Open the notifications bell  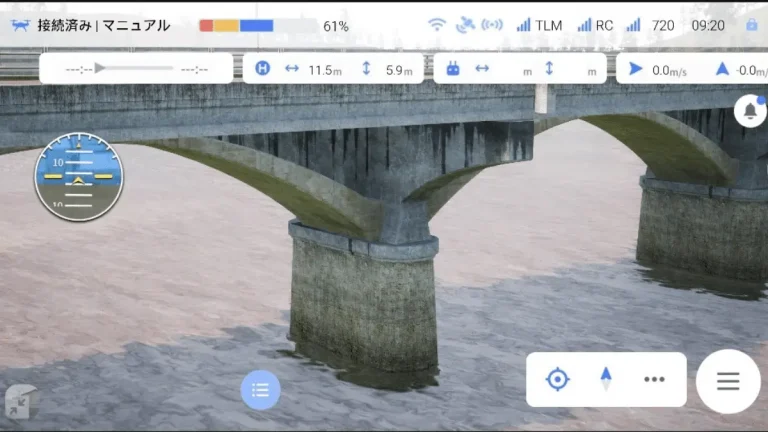[750, 110]
